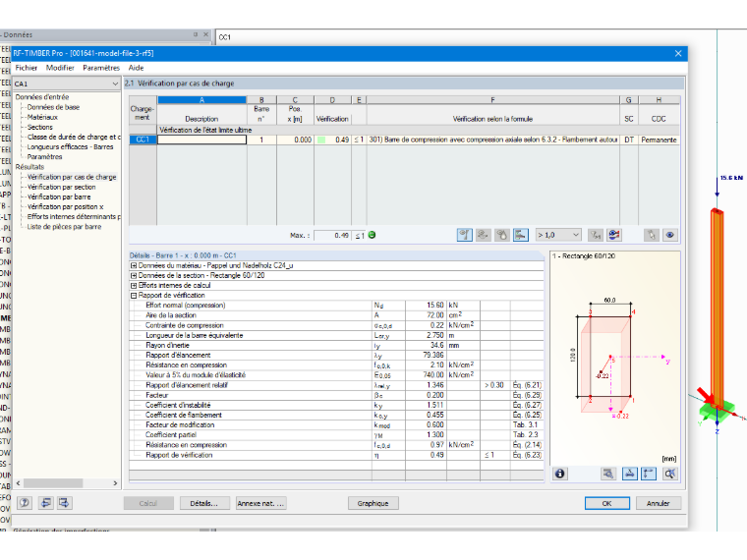
Task: Click the Détails... button
Action: click(203, 503)
